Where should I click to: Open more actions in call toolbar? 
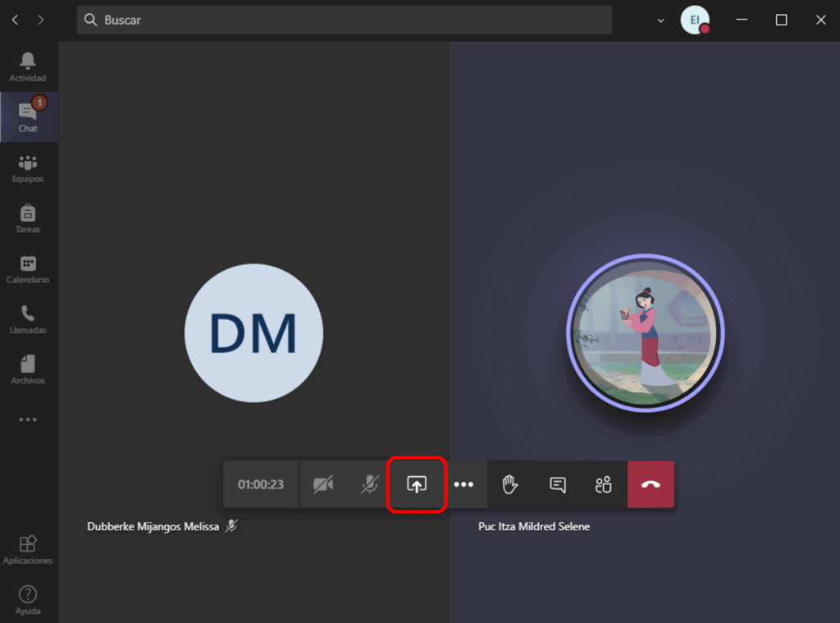pos(463,484)
